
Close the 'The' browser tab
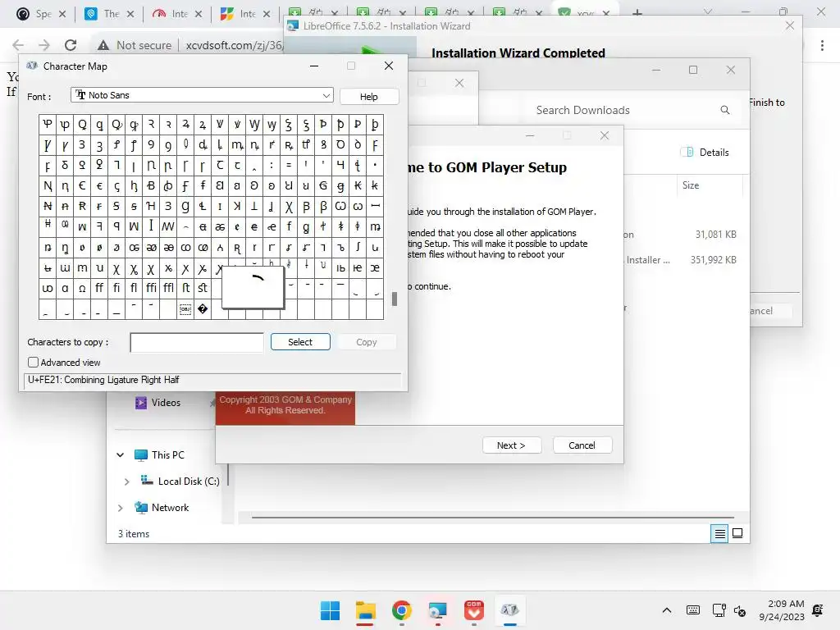[130, 14]
